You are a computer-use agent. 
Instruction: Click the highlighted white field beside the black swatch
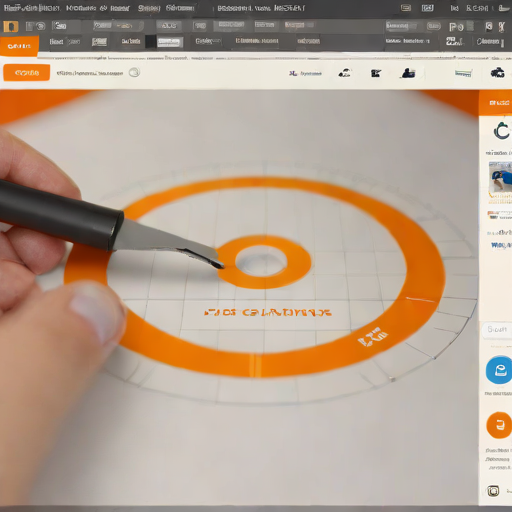point(170,42)
